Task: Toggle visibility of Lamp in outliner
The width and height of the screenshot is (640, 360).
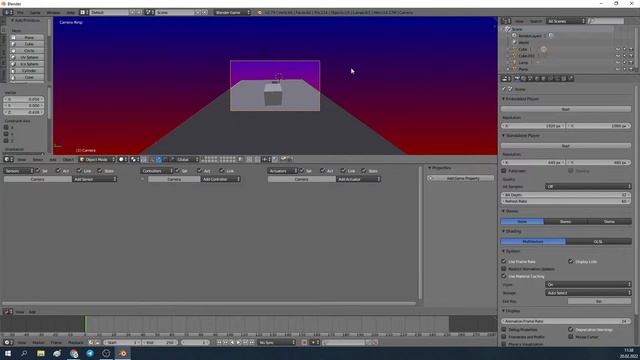Action: click(x=618, y=62)
